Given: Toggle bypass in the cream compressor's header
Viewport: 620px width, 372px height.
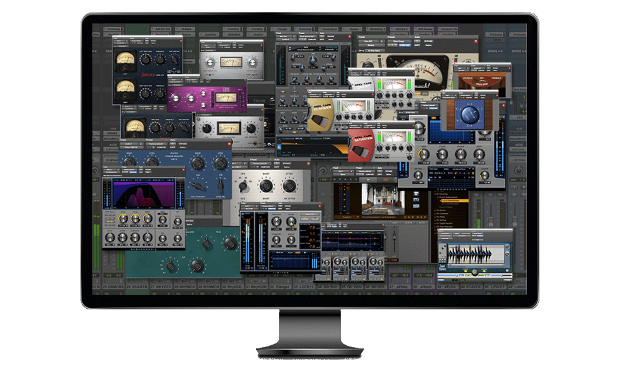Looking at the screenshot, I should click(428, 41).
